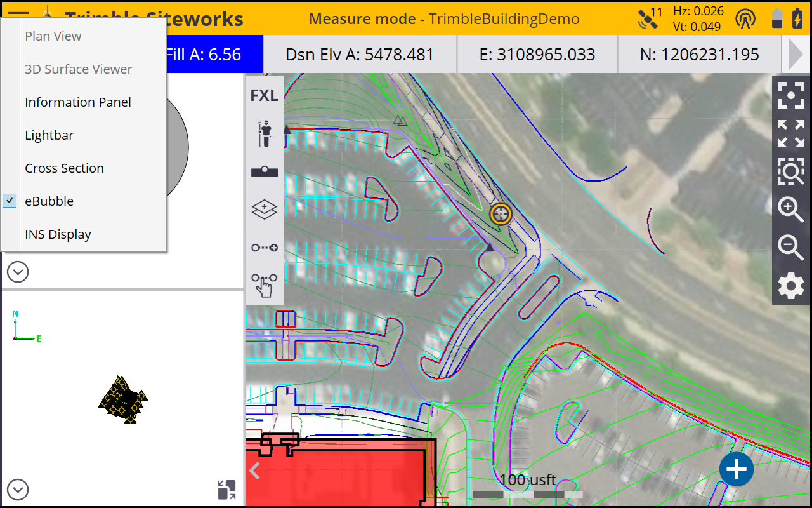The image size is (812, 508).
Task: Click the N: 1206231.195 northing field
Action: [x=700, y=55]
